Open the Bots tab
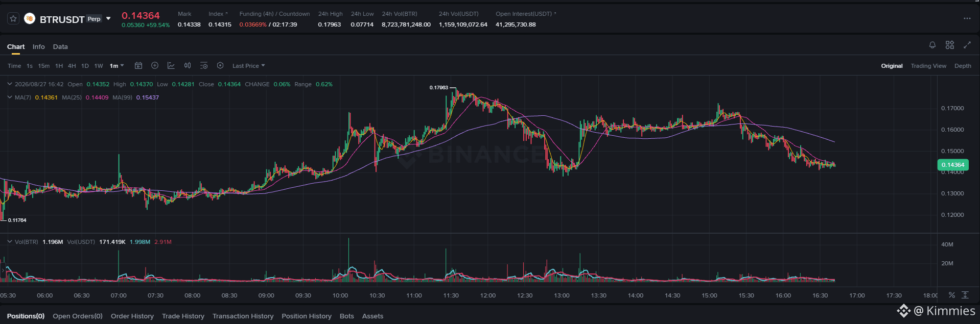Image resolution: width=980 pixels, height=324 pixels. coord(347,316)
